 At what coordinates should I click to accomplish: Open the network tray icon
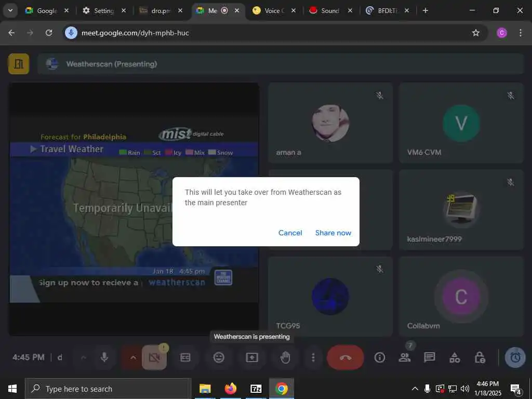(x=453, y=389)
